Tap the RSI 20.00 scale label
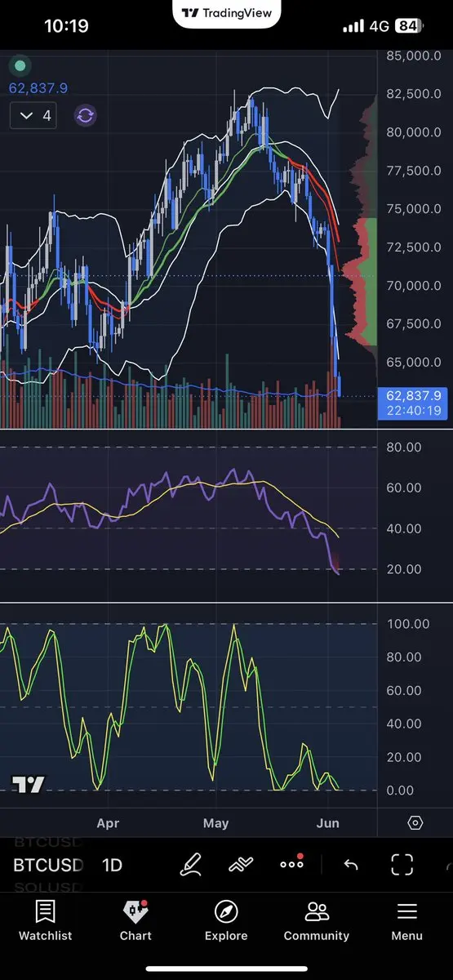Viewport: 453px width, 980px height. point(402,569)
